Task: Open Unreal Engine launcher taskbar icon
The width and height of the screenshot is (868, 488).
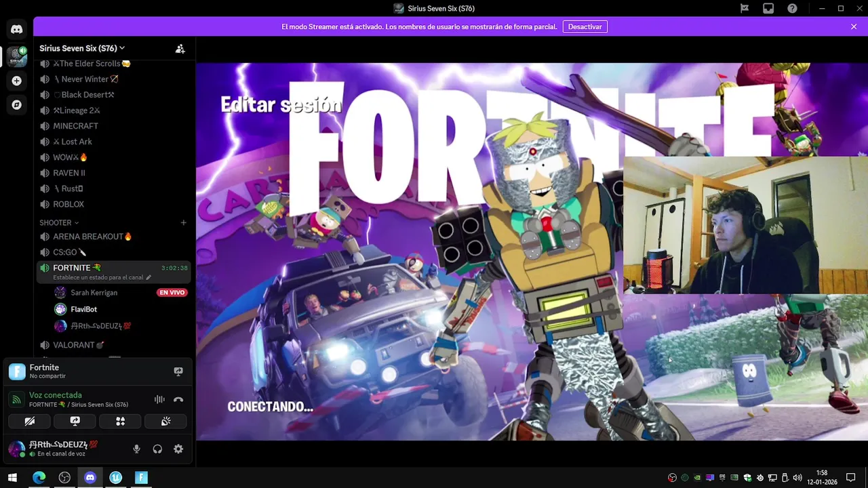Action: 115,477
